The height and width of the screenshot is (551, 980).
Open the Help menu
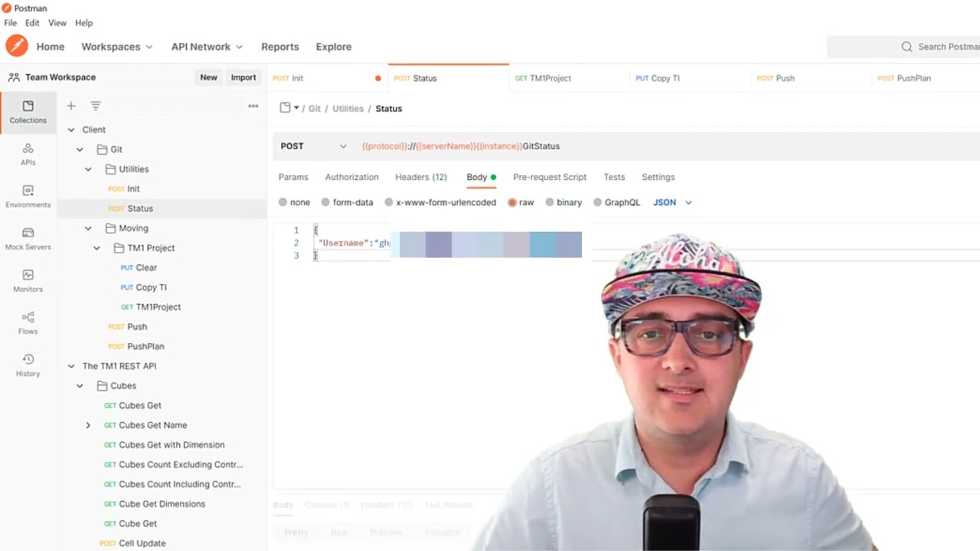point(83,23)
